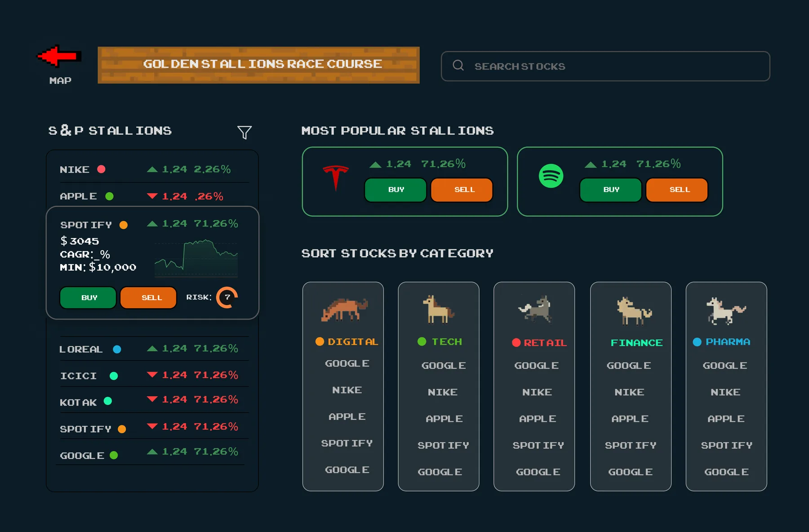Click the red Map back arrow
Screen dimensions: 809x532
[59, 57]
